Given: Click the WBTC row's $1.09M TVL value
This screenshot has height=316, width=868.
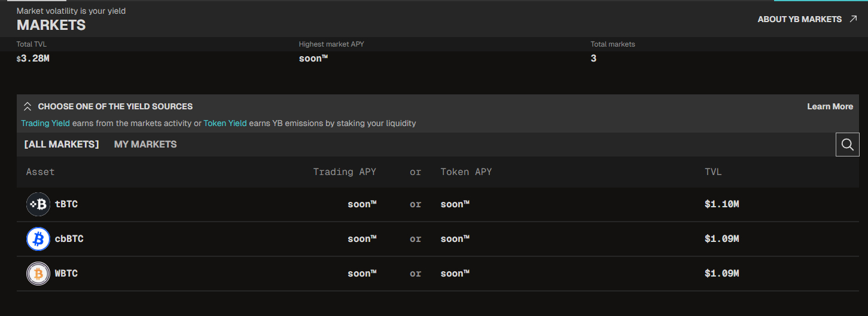Looking at the screenshot, I should click(721, 274).
